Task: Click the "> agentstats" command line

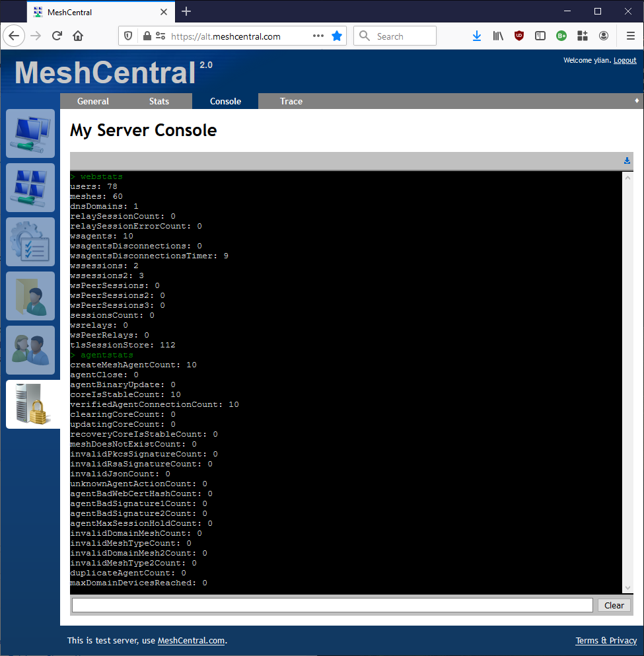Action: (102, 355)
